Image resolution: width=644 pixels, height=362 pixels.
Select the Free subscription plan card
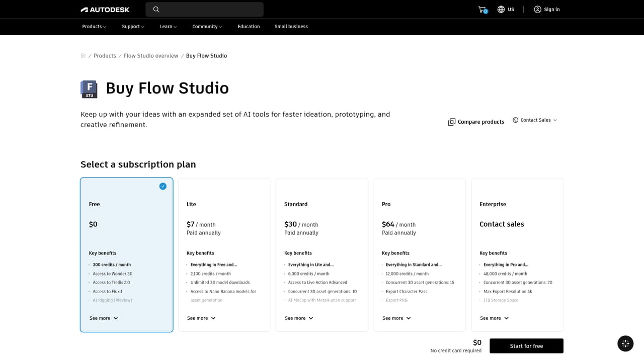(126, 255)
